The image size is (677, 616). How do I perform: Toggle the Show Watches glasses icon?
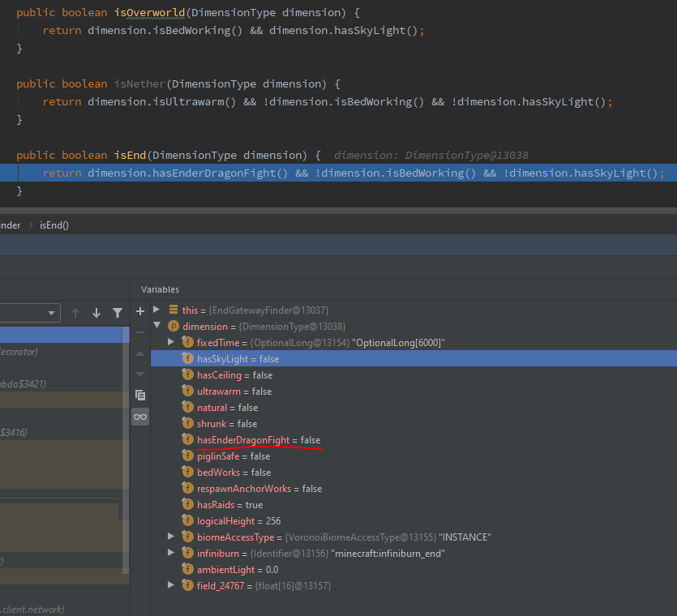139,416
